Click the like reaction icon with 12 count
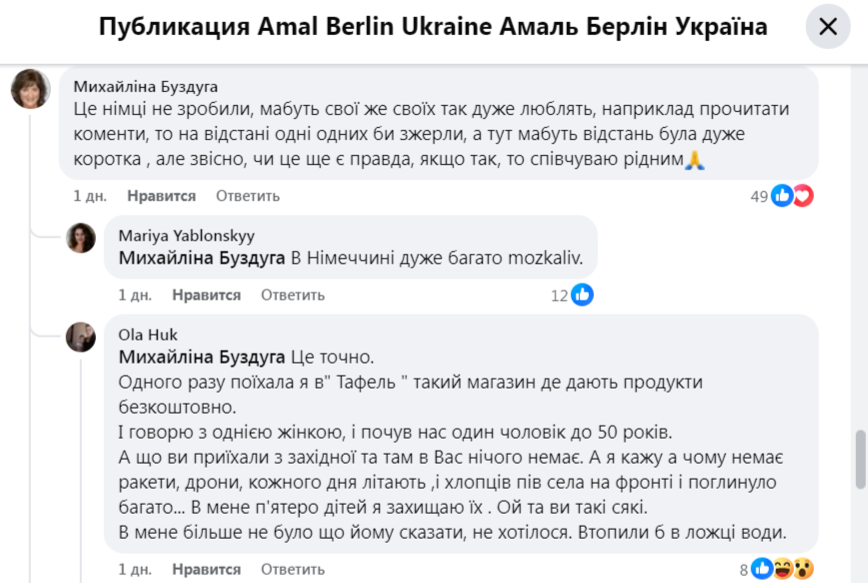Image resolution: width=868 pixels, height=583 pixels. tap(582, 295)
